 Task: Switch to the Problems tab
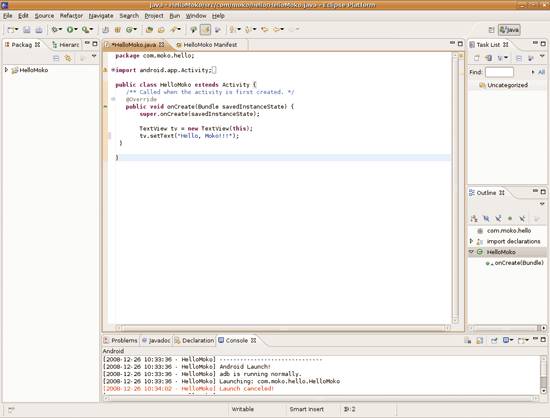click(121, 340)
